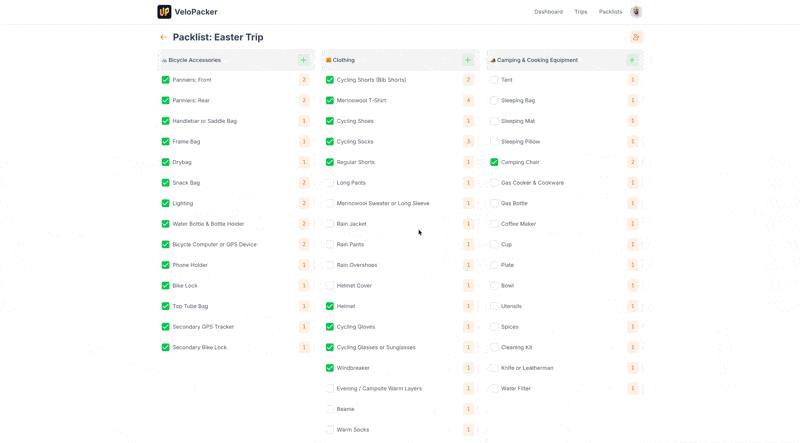The image size is (800, 443).
Task: Add item to Bicycle Accessories with plus
Action: (304, 60)
